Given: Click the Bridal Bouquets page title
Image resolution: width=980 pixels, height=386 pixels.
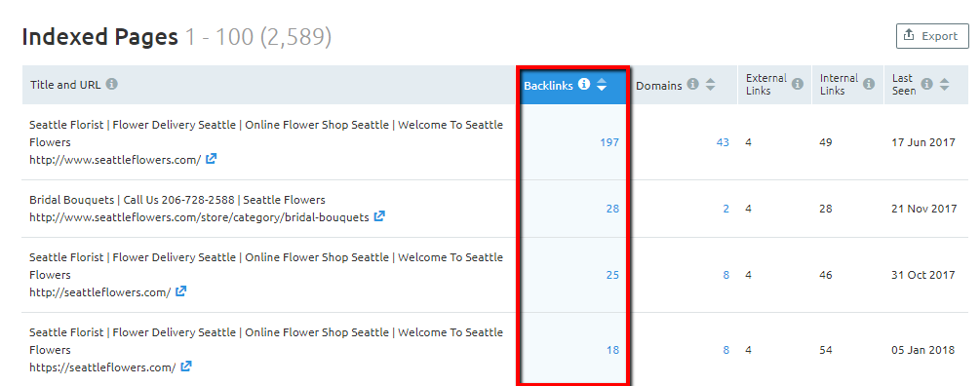Looking at the screenshot, I should 176,200.
